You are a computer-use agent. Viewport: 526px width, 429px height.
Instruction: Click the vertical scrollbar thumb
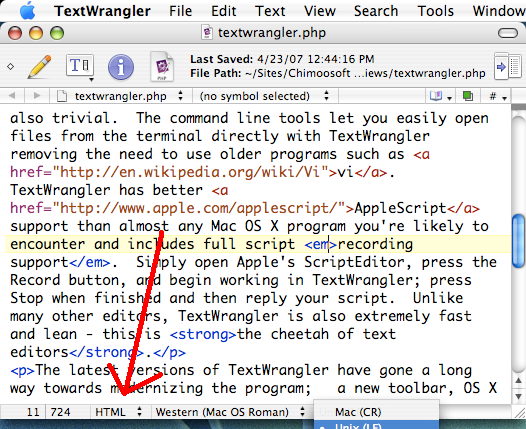(519, 240)
